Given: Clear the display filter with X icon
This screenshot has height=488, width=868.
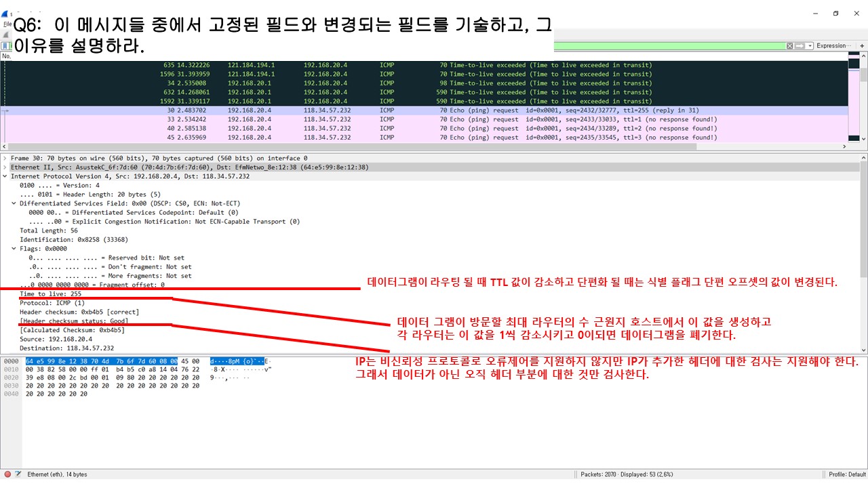Looking at the screenshot, I should 789,45.
